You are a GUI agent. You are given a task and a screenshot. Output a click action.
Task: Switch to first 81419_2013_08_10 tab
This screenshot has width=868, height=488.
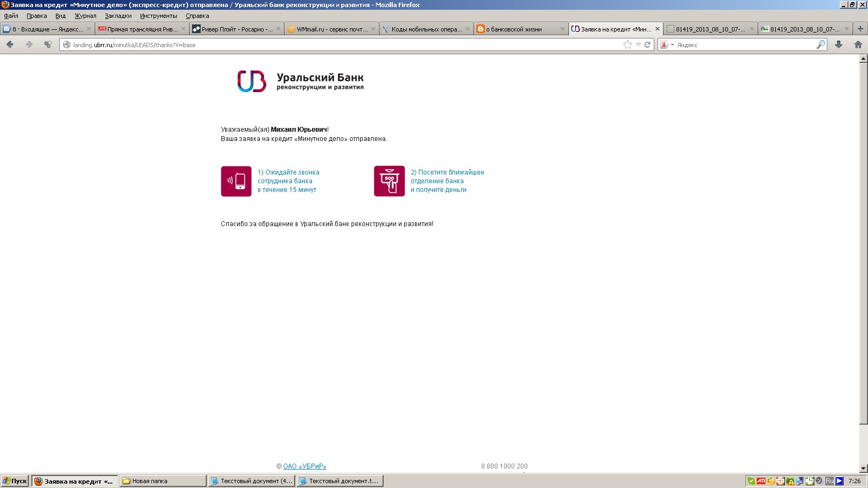[x=710, y=29]
